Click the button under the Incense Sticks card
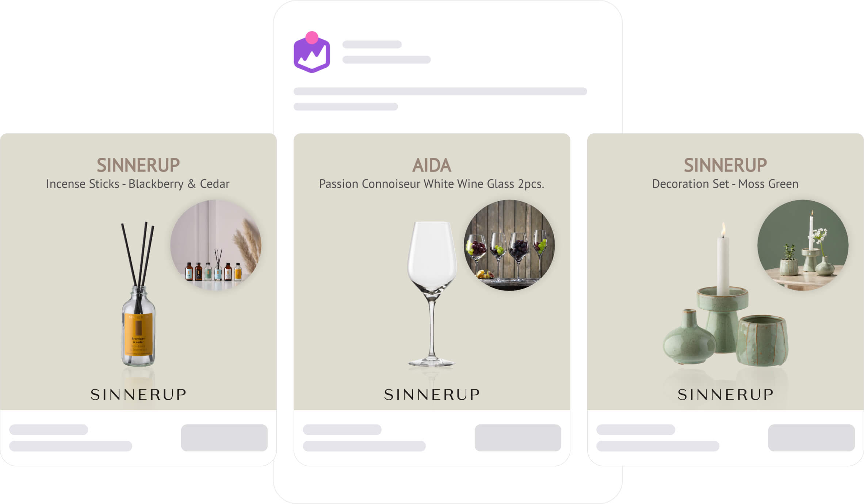Screen dimensions: 864x504 (x=224, y=438)
